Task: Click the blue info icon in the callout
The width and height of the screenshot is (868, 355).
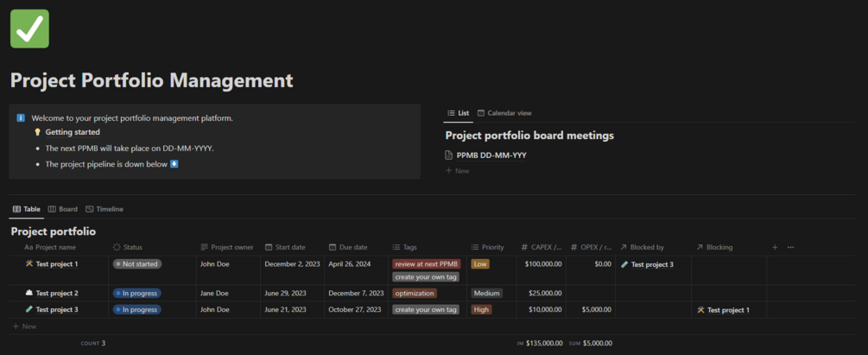Action: point(21,117)
